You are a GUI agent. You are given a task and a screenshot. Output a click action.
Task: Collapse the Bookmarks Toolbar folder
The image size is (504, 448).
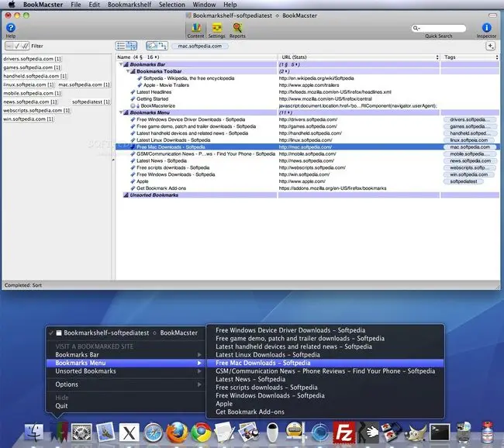pyautogui.click(x=128, y=71)
